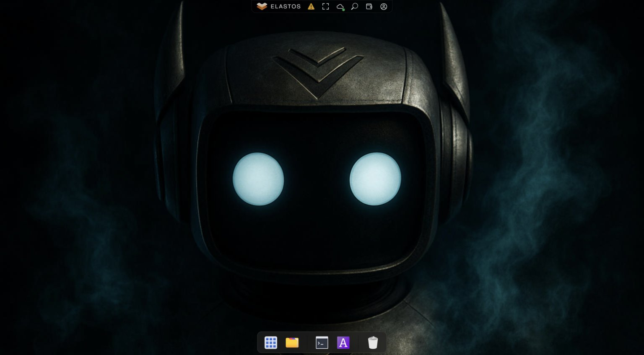644x355 pixels.
Task: Open the cloud connection status icon
Action: 340,6
